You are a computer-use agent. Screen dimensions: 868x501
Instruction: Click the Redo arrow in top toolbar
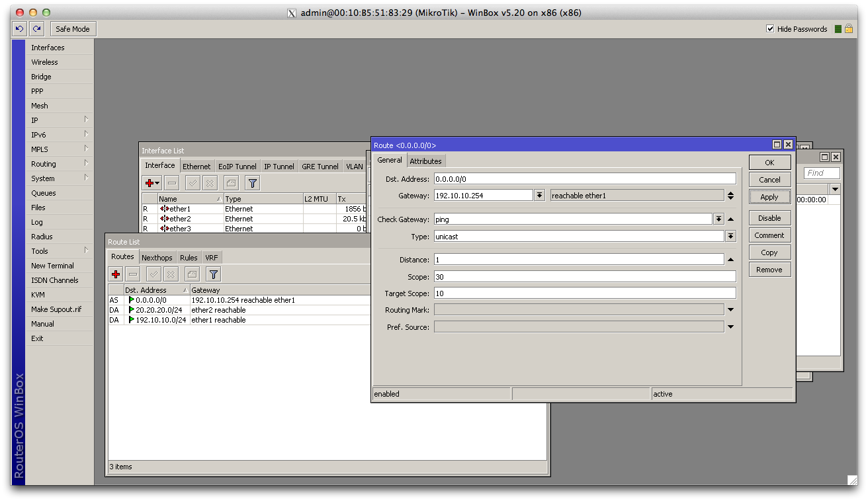pos(36,28)
